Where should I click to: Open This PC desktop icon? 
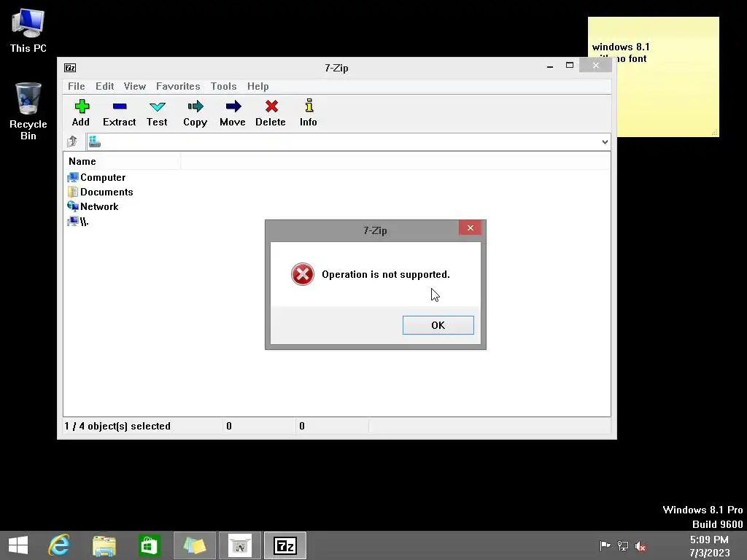(x=28, y=30)
